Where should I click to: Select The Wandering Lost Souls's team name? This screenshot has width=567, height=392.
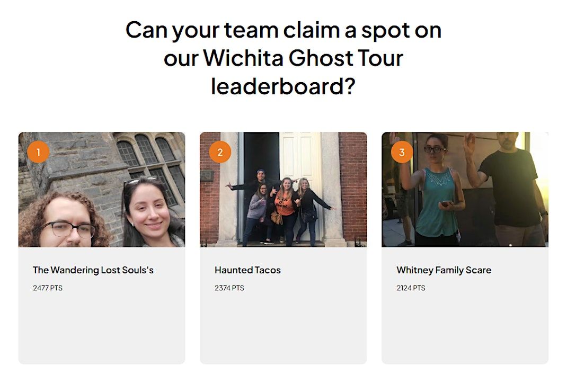pos(93,270)
